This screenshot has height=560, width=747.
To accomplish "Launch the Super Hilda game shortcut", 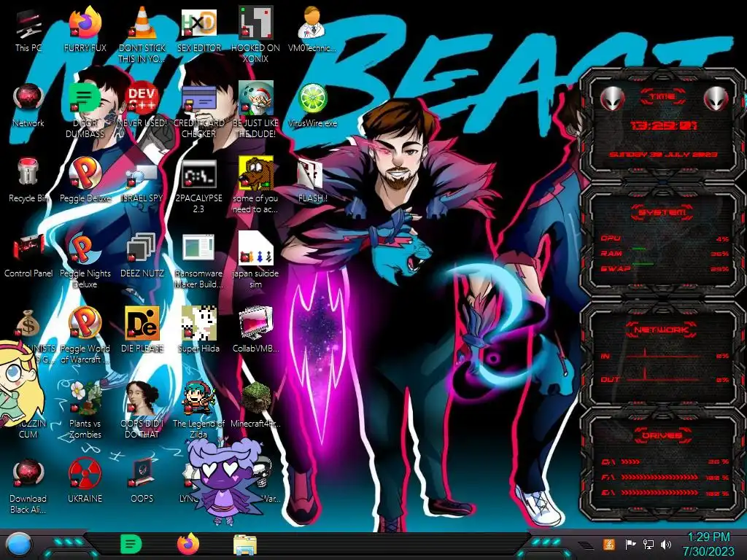I will [198, 330].
